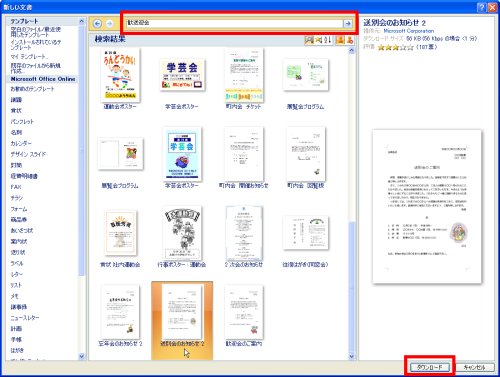Click the キャンセル button
The height and width of the screenshot is (377, 500).
click(474, 367)
